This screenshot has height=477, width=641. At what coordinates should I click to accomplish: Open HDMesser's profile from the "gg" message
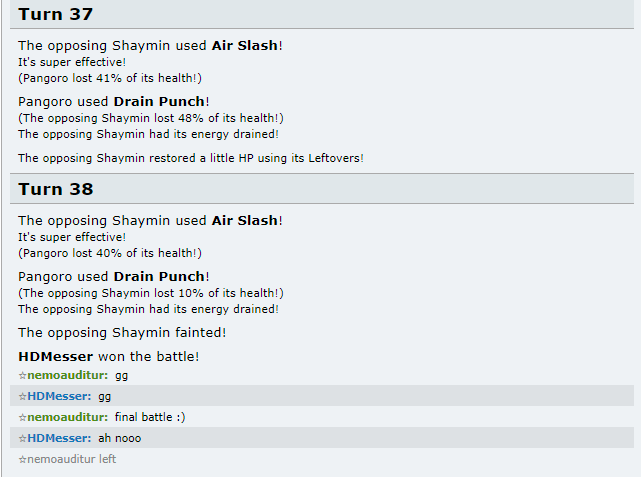point(59,397)
